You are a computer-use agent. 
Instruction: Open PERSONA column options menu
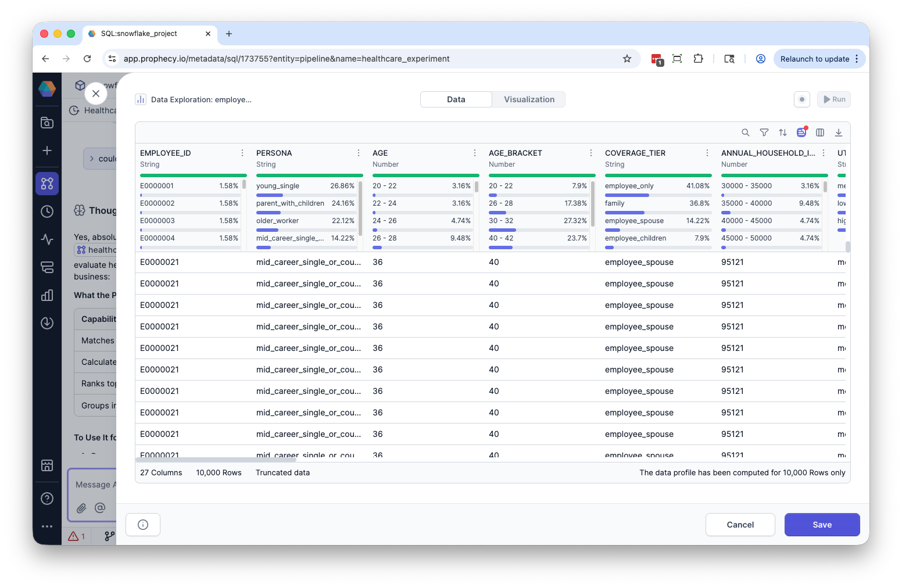pyautogui.click(x=359, y=153)
